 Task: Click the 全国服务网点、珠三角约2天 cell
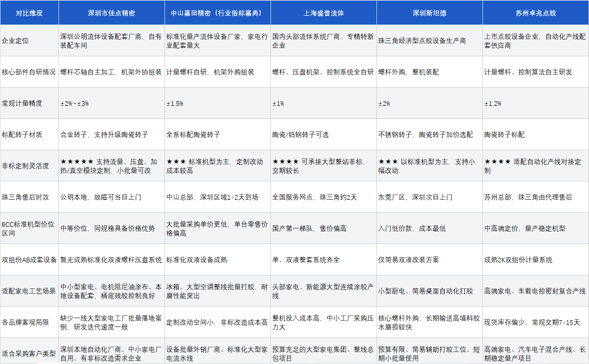[323, 197]
